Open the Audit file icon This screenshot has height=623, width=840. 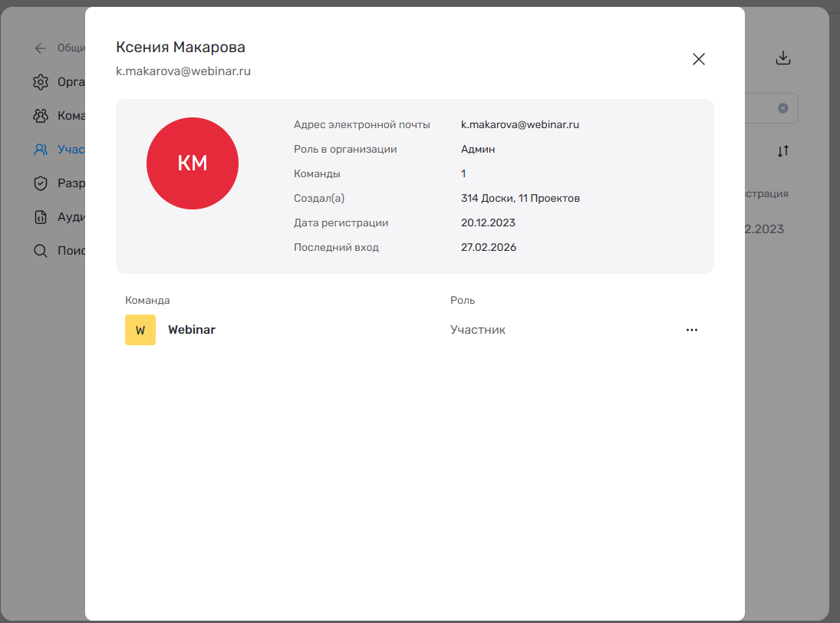[x=41, y=217]
